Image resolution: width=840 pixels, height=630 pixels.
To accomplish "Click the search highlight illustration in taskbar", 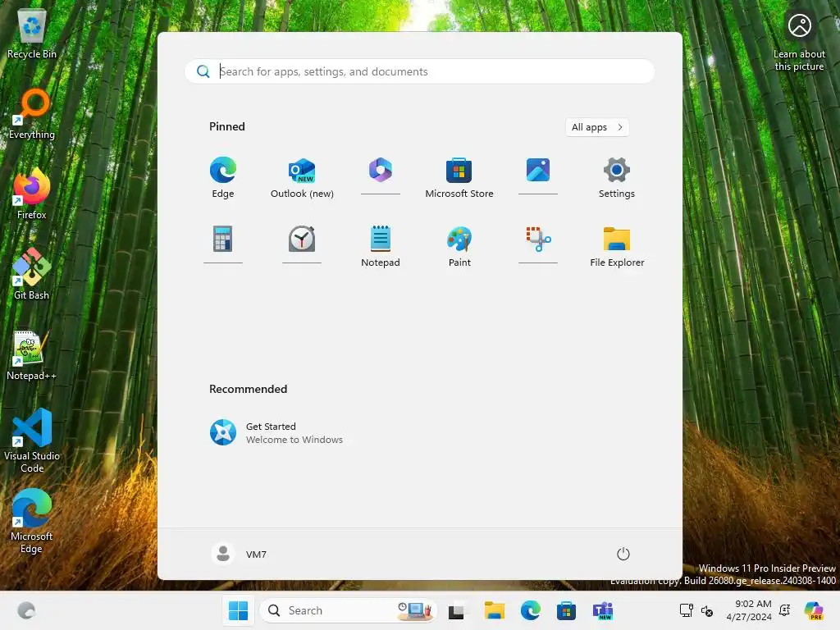I will coord(415,610).
